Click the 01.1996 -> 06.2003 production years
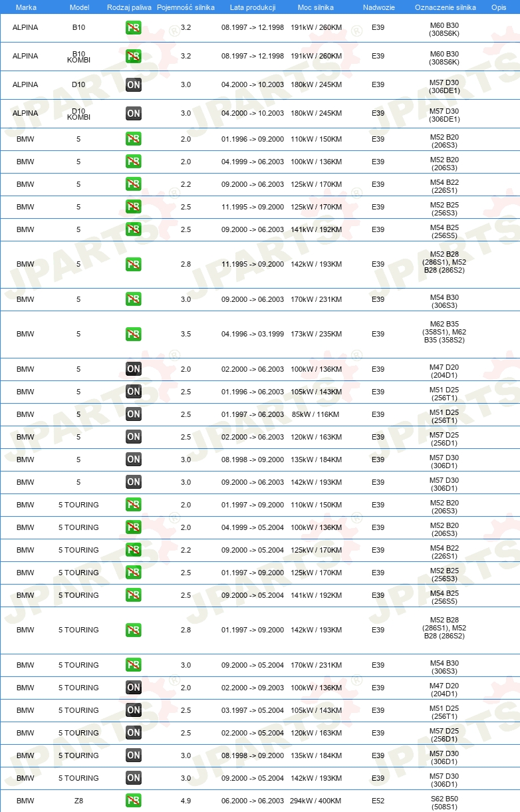The width and height of the screenshot is (520, 812). [x=253, y=392]
